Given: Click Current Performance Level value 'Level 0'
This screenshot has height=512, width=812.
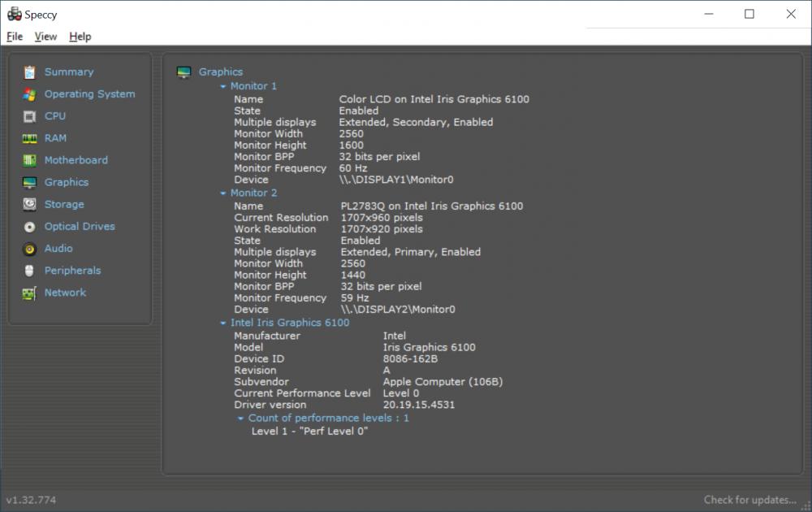Looking at the screenshot, I should [401, 393].
